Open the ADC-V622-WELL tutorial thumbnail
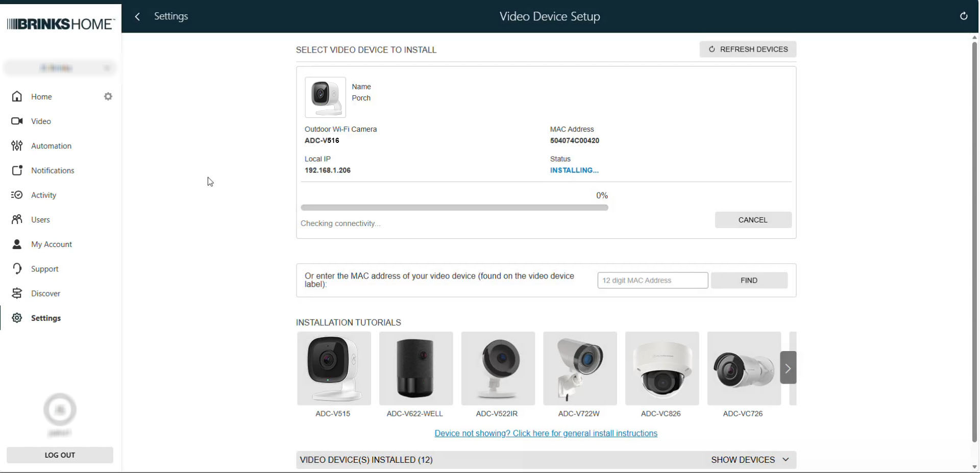Viewport: 980px width, 473px height. (416, 368)
